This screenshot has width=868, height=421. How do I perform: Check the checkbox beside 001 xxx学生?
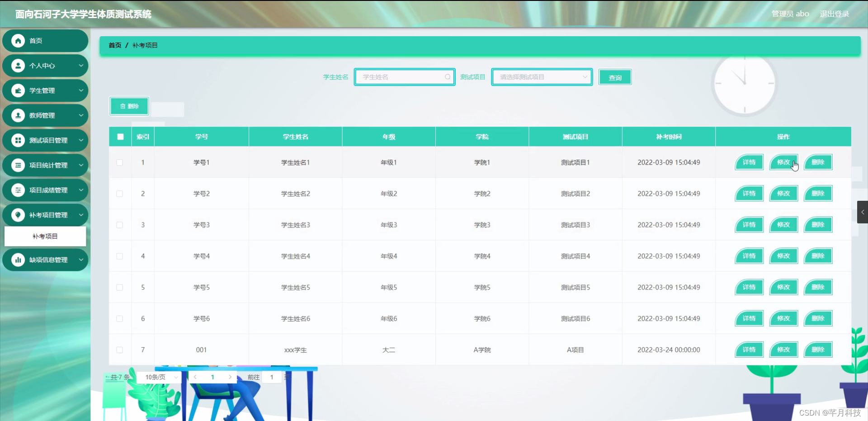click(x=120, y=350)
